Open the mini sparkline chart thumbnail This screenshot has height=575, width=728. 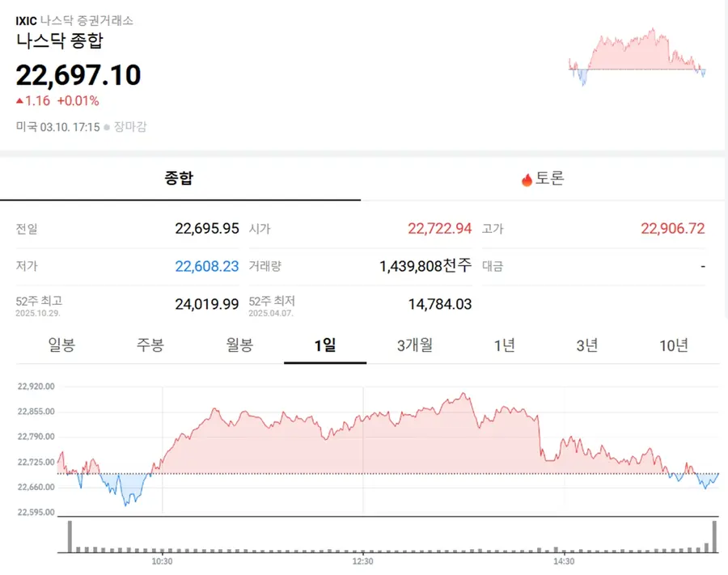click(x=637, y=57)
